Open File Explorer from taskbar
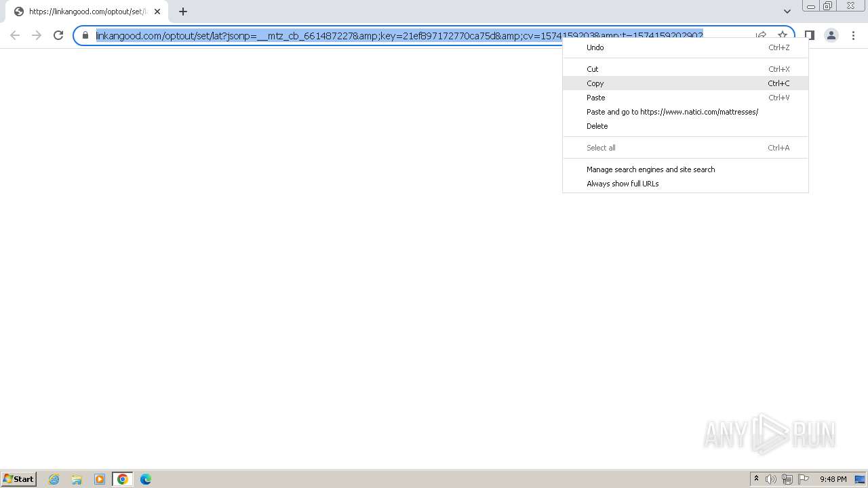 pos(77,479)
